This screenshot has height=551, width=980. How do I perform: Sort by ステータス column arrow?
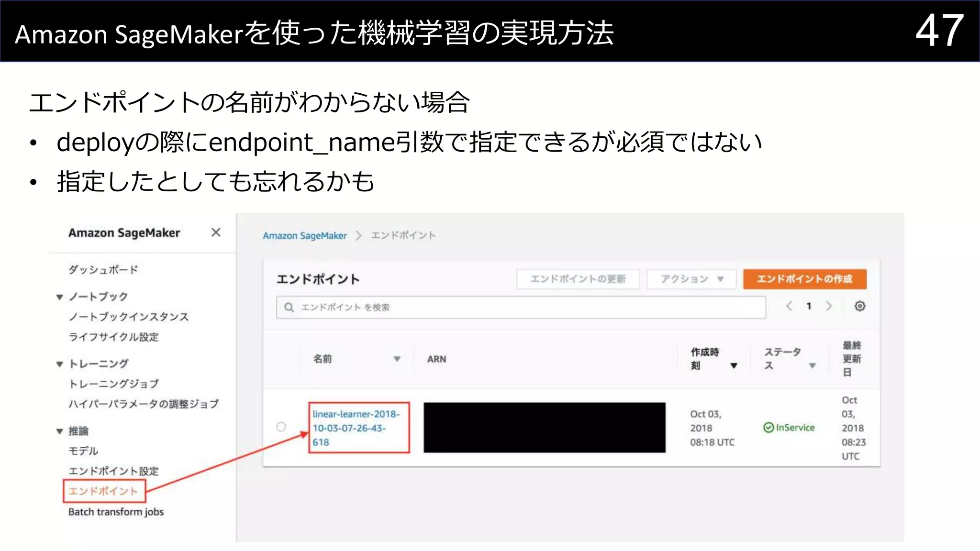pos(812,366)
